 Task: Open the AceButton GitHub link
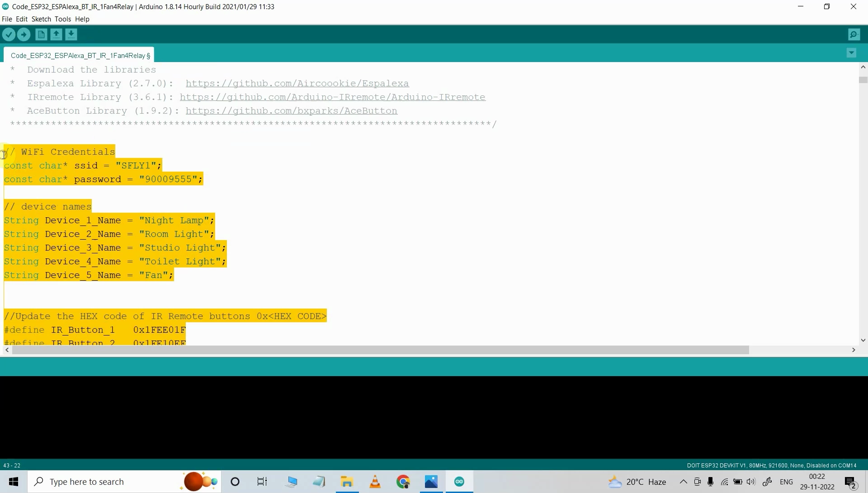point(291,111)
